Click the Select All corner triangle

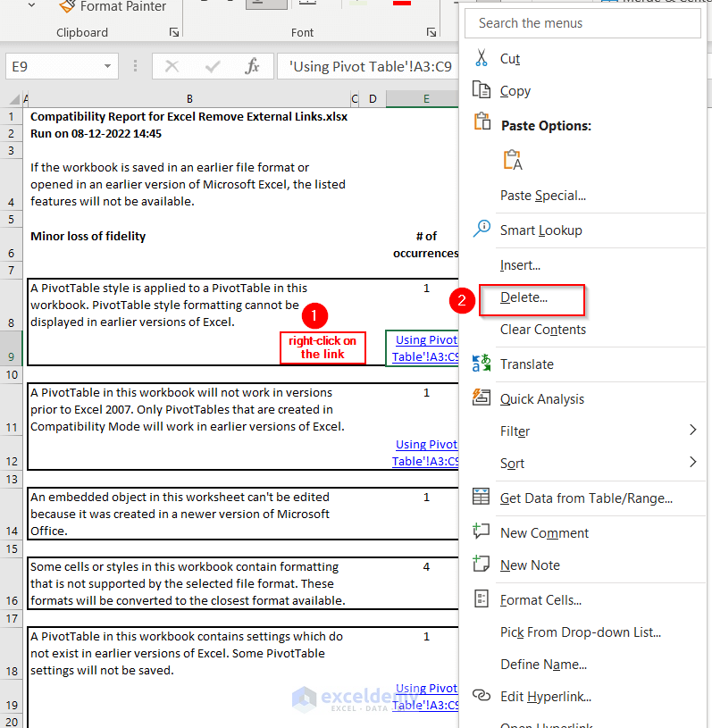click(14, 99)
